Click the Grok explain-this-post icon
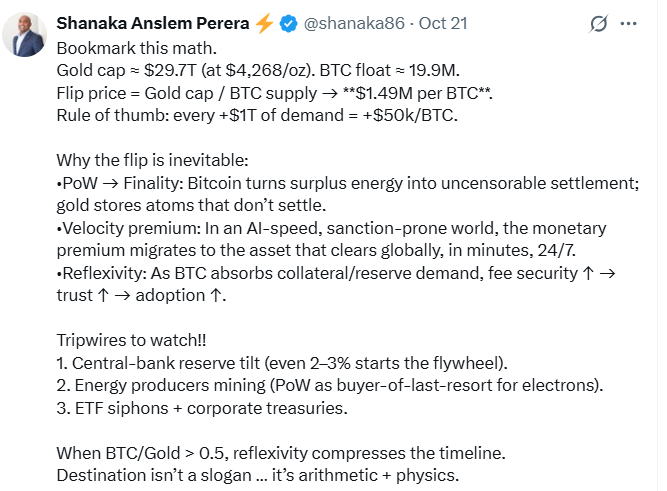 601,23
